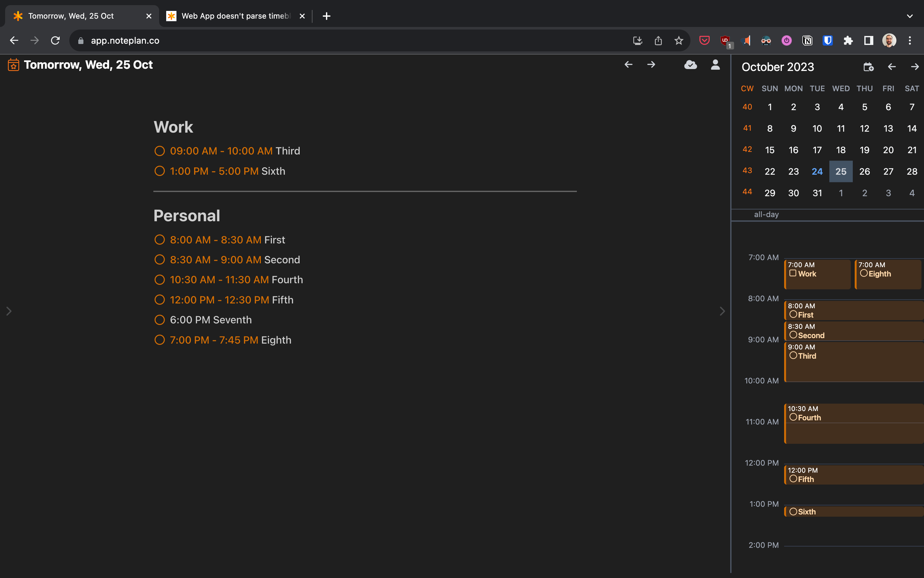Go to next day with the note's right arrow
The width and height of the screenshot is (924, 578).
pos(651,65)
